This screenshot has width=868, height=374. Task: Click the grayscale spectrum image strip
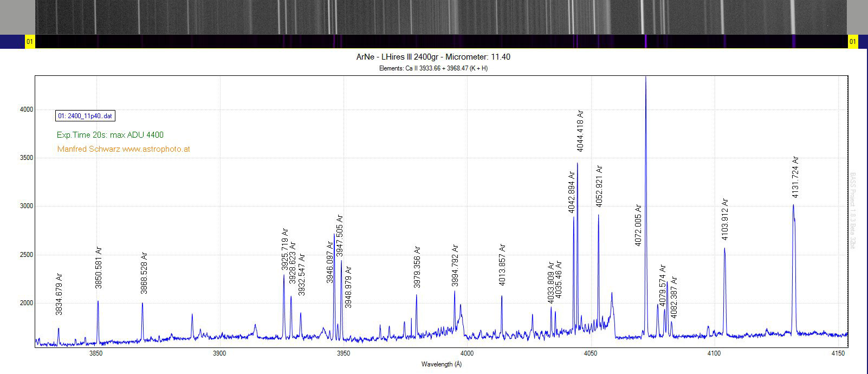pyautogui.click(x=441, y=17)
